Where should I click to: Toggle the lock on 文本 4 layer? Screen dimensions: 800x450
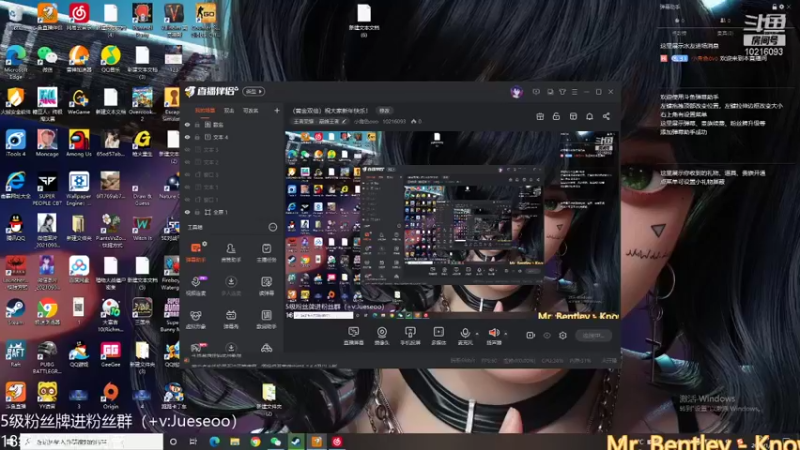197,137
